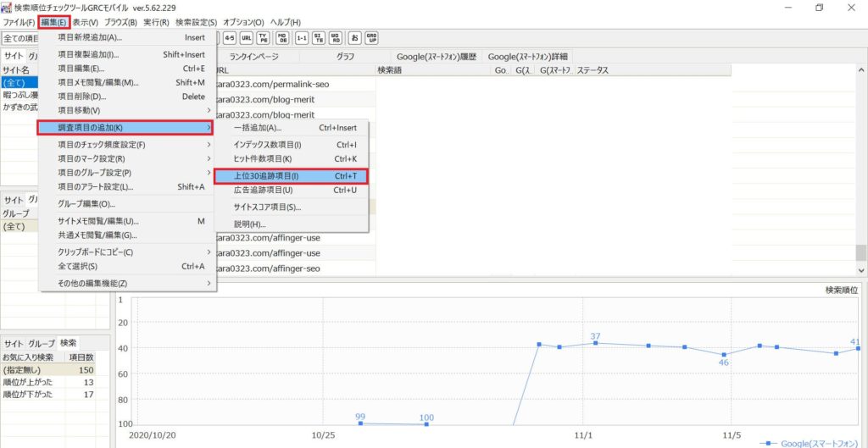Open the ファイル(F) menu
Viewport: 868px width, 448px height.
click(x=19, y=23)
